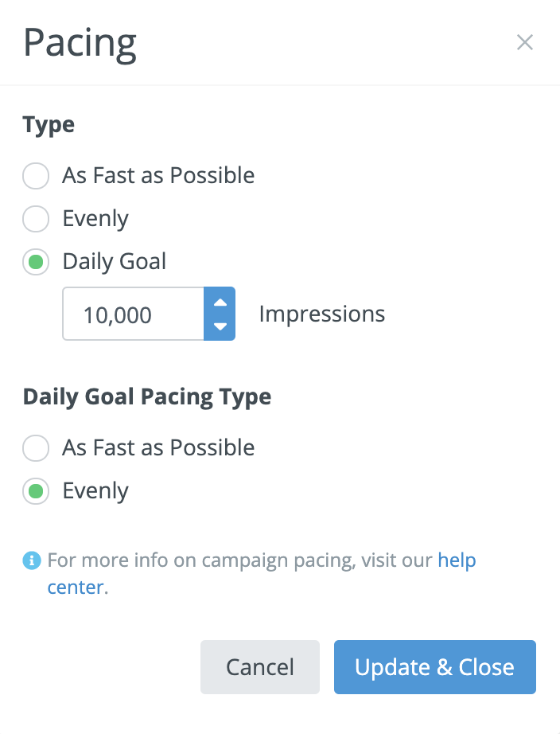Select the 'Daily Goal' radio button
Viewport: 560px width, 734px height.
36,262
